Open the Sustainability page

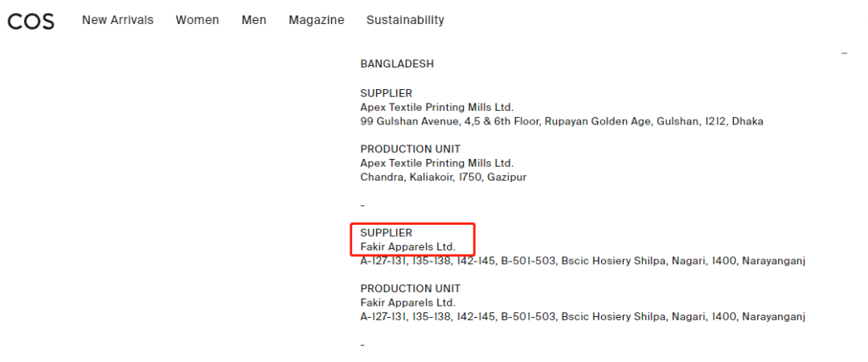coord(405,20)
